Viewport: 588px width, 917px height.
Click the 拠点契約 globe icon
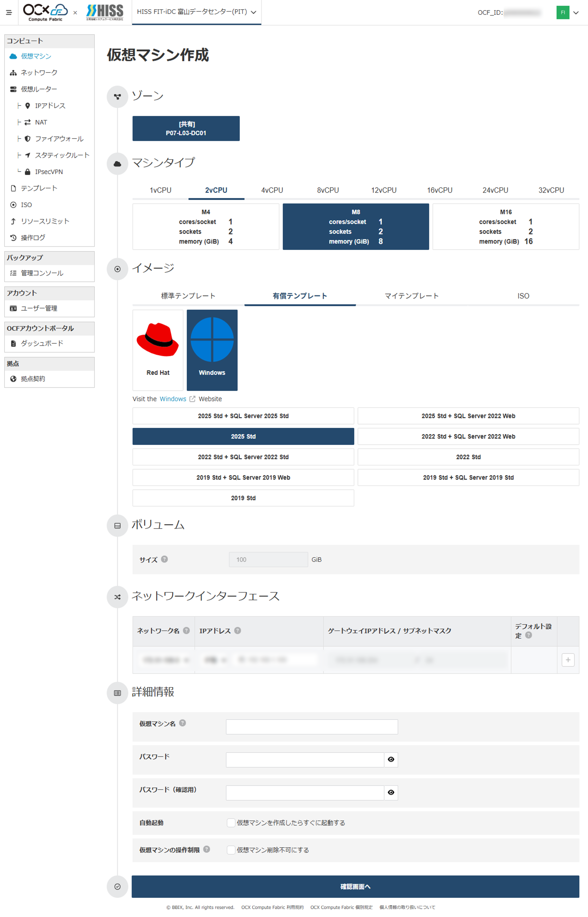(x=13, y=379)
